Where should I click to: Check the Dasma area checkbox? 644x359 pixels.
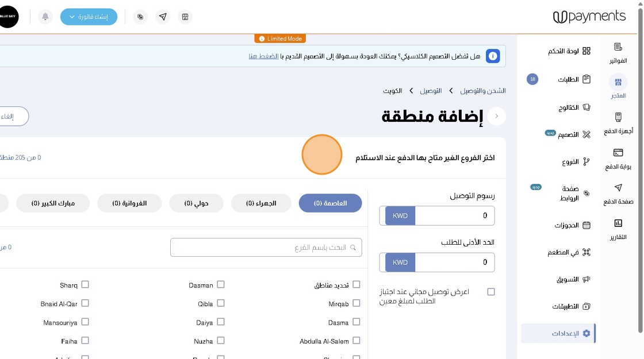(x=356, y=322)
